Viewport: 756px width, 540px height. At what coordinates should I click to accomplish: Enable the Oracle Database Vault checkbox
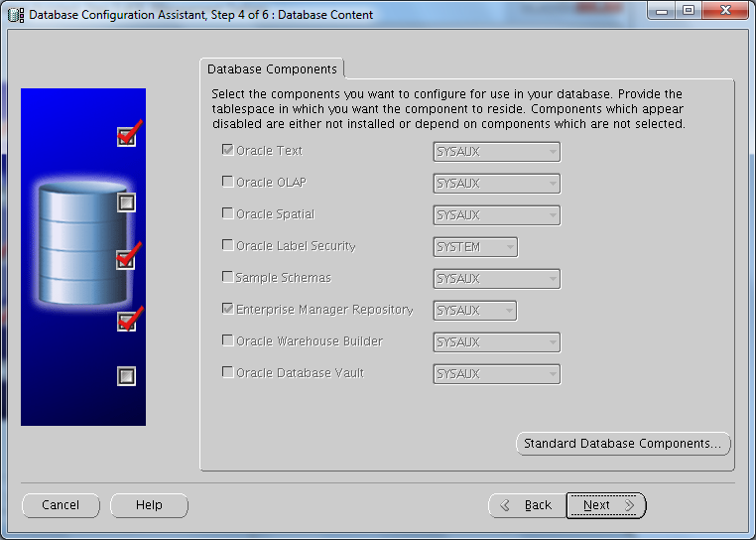tap(228, 373)
